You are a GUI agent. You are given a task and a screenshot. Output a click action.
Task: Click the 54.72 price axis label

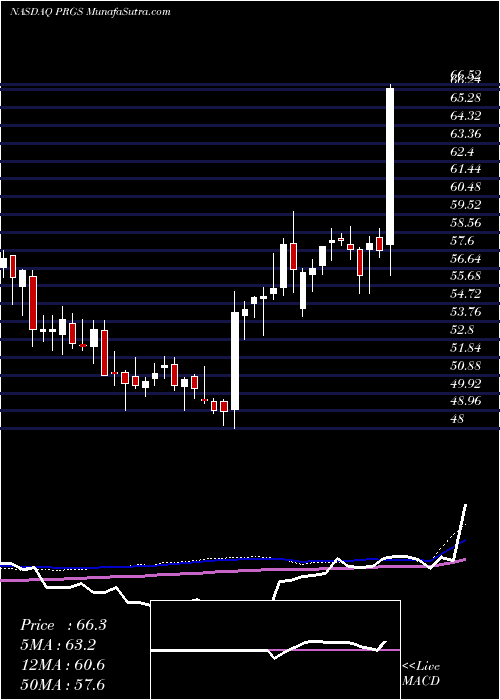[x=466, y=294]
